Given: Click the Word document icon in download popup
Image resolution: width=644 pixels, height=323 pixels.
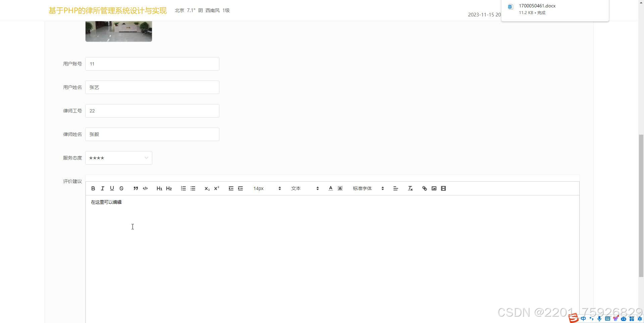Looking at the screenshot, I should point(510,7).
